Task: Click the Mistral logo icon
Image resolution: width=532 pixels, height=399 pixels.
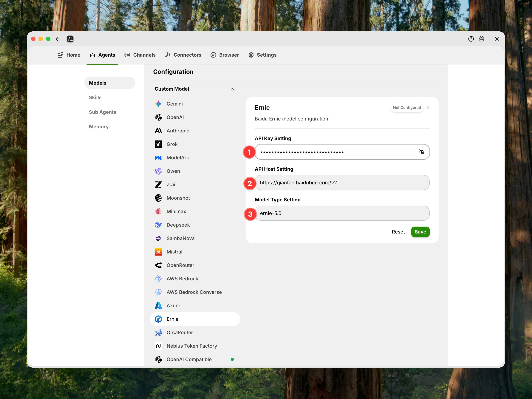Action: (158, 252)
